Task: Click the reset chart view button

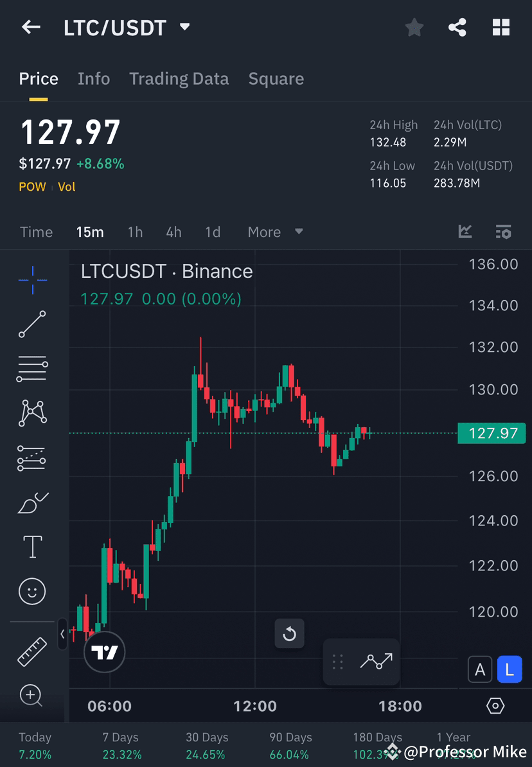Action: pyautogui.click(x=289, y=633)
